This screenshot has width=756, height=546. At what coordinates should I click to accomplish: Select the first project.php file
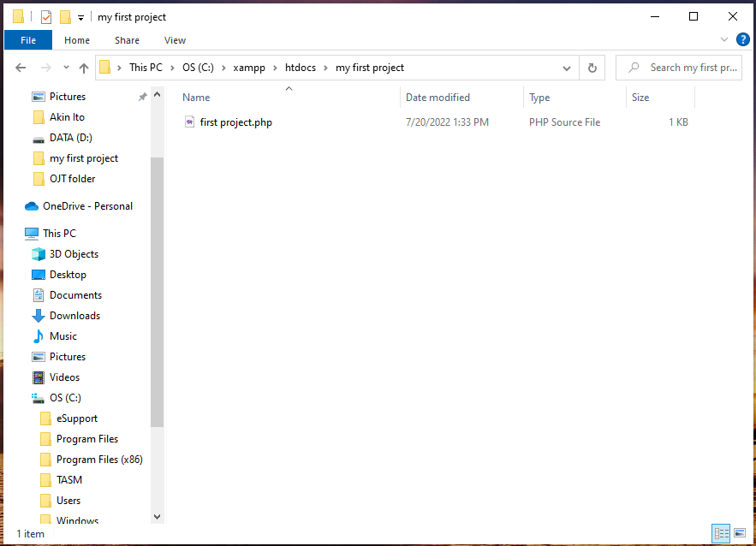[235, 122]
